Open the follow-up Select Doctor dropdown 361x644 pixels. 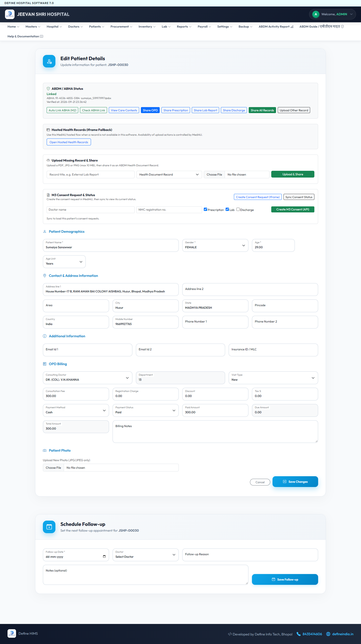coord(146,555)
